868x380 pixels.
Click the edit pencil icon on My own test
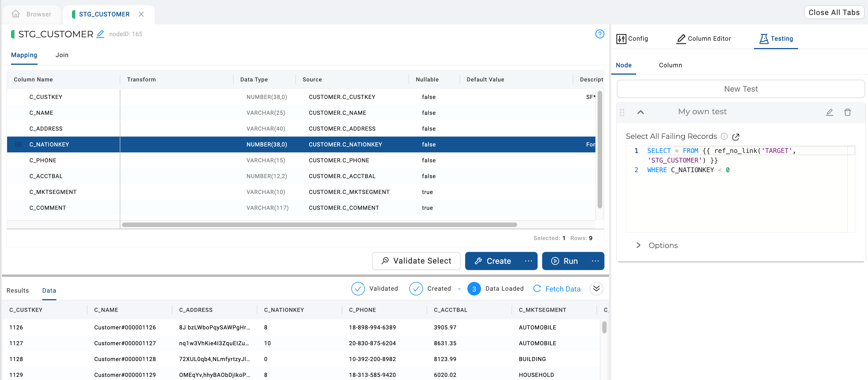pyautogui.click(x=829, y=112)
